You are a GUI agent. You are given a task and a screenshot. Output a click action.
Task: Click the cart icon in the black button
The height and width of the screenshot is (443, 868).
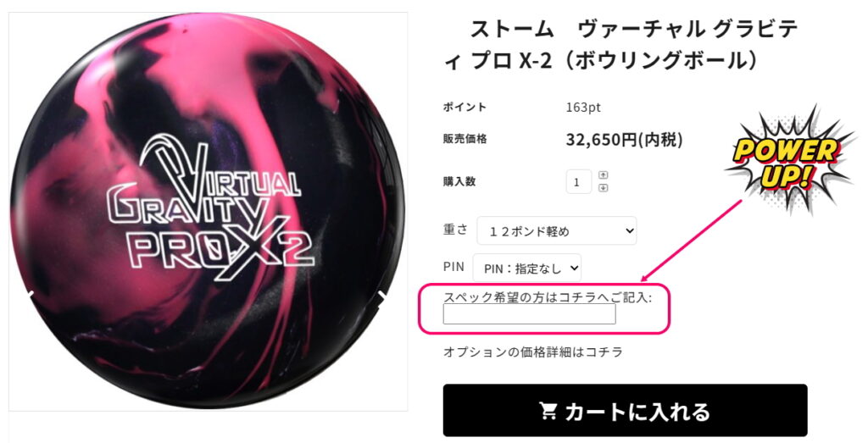(548, 410)
